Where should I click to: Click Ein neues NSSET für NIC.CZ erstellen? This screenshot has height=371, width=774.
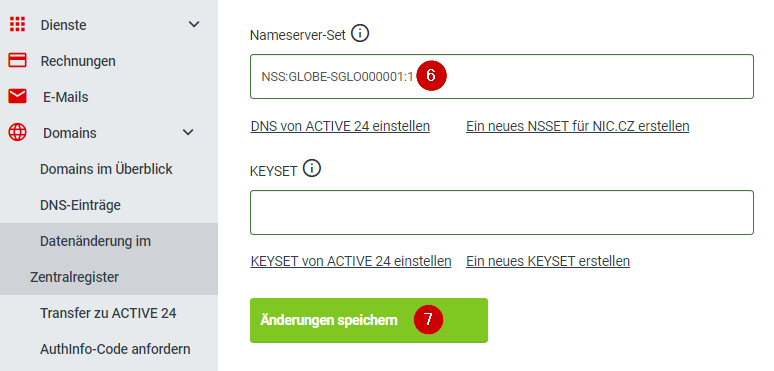[578, 126]
